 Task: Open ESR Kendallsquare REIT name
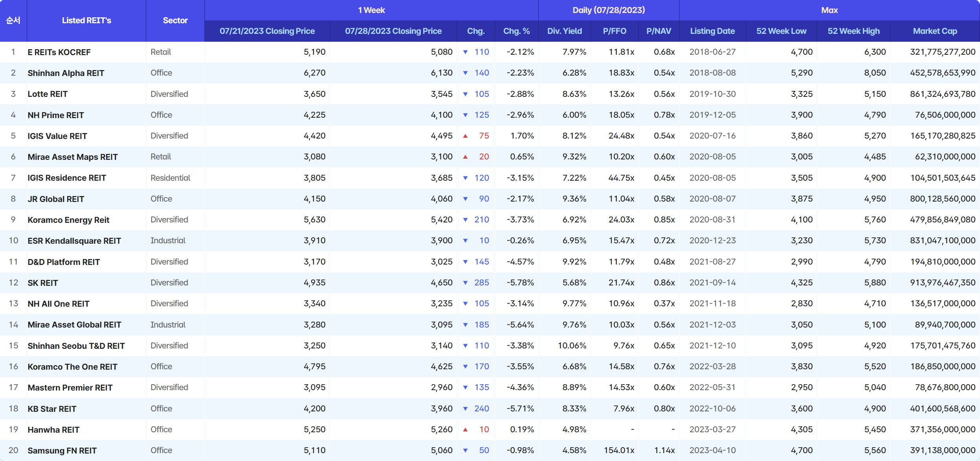point(74,241)
